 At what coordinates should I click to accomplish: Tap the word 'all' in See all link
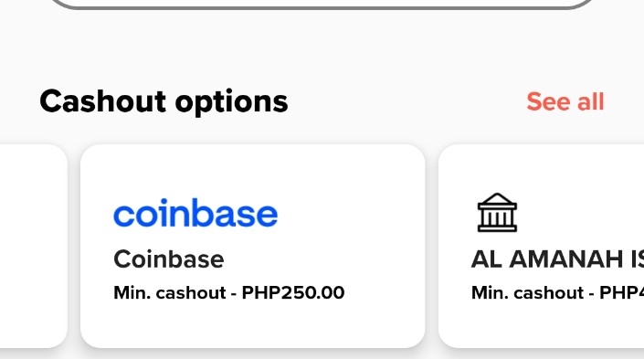[591, 101]
